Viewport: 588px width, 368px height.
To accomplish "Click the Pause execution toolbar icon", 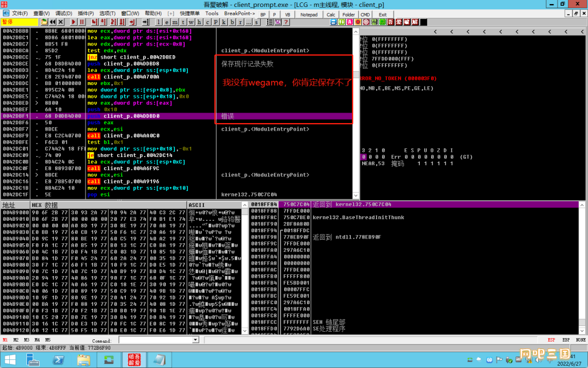I will [82, 22].
